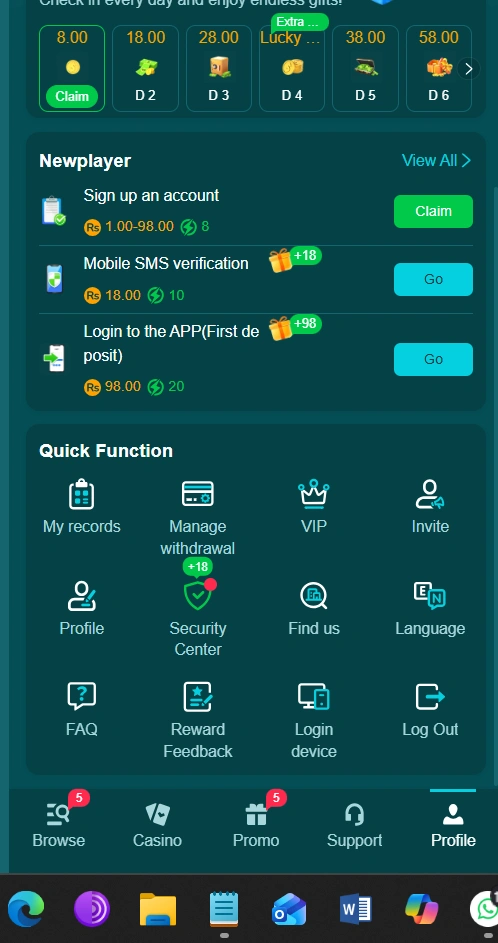Open File Explorer from the taskbar
The height and width of the screenshot is (943, 498).
(158, 909)
